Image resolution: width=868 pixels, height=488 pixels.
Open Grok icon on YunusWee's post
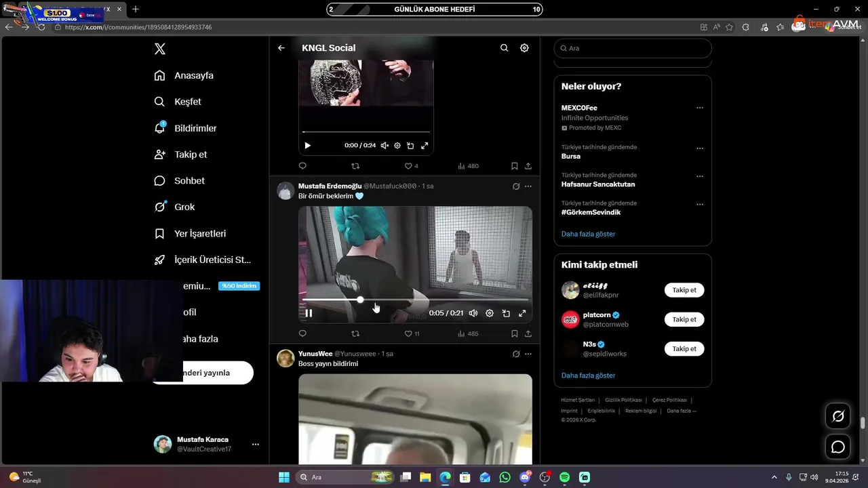tap(516, 354)
